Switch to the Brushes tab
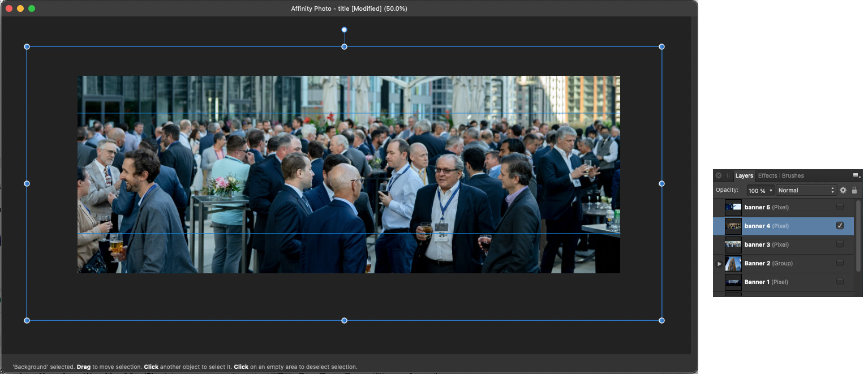868x374 pixels. [792, 175]
